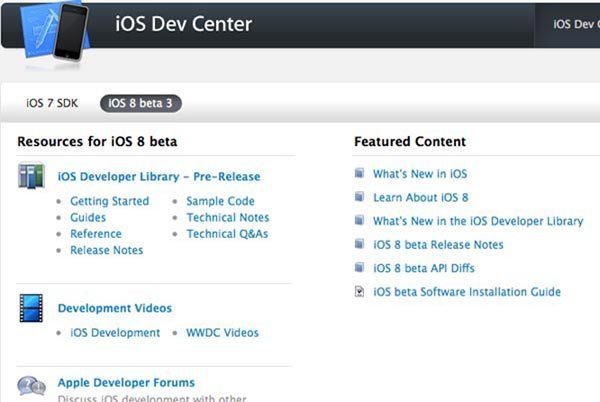The image size is (600, 402).
Task: Click the Development Videos filmstrip icon
Action: coord(31,308)
